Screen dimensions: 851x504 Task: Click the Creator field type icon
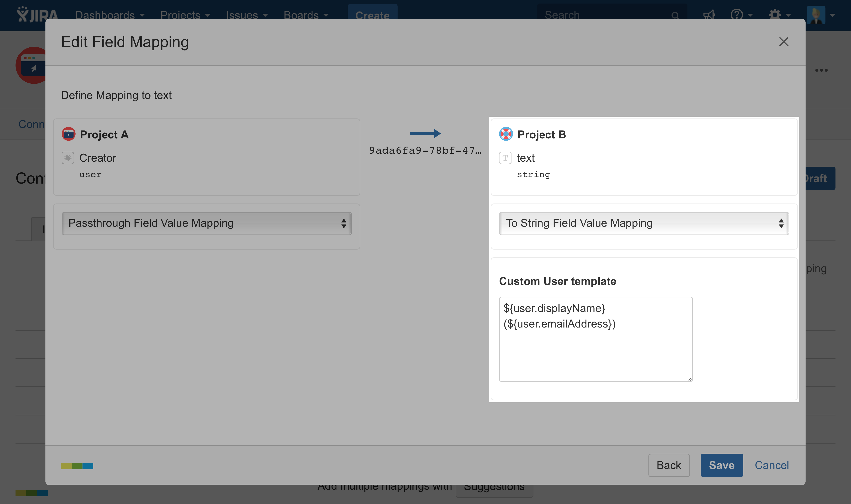pos(68,158)
